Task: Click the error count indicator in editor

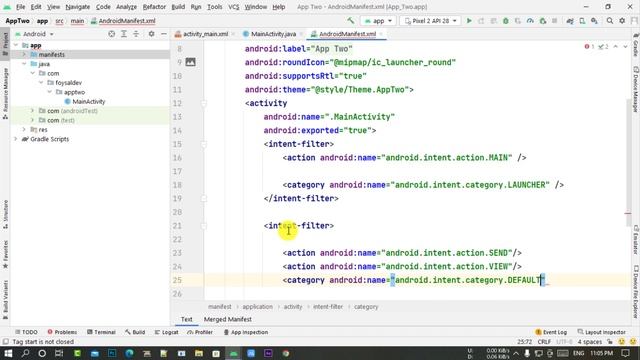Action: [589, 47]
